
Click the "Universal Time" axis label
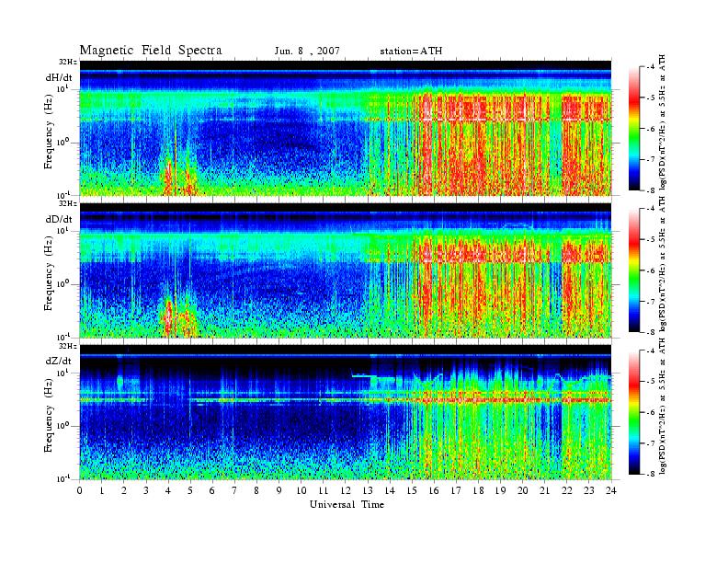pos(347,504)
